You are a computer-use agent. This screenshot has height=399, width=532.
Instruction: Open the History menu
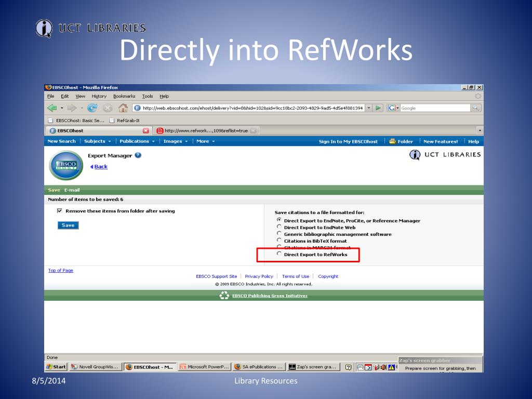(x=99, y=96)
